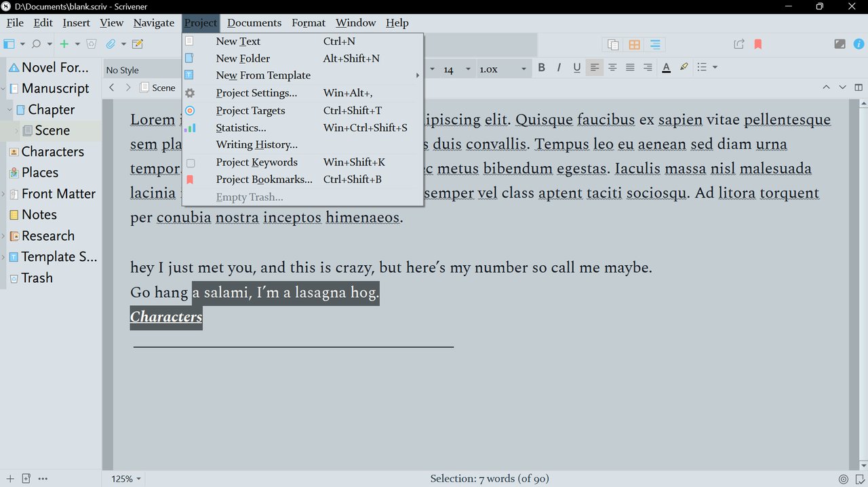Apply bold formatting
Viewport: 868px width, 487px height.
coord(541,67)
